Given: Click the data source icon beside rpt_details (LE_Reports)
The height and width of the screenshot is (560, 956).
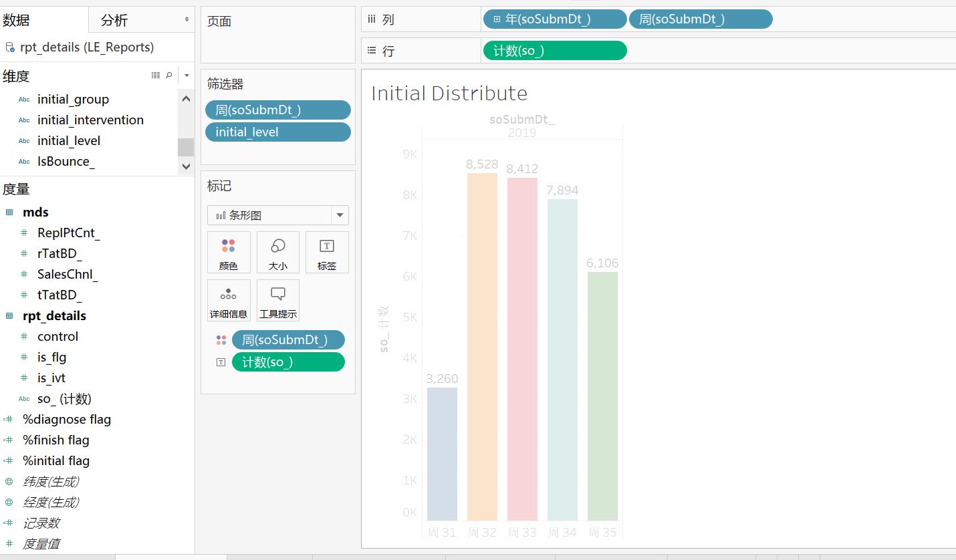Looking at the screenshot, I should (10, 47).
